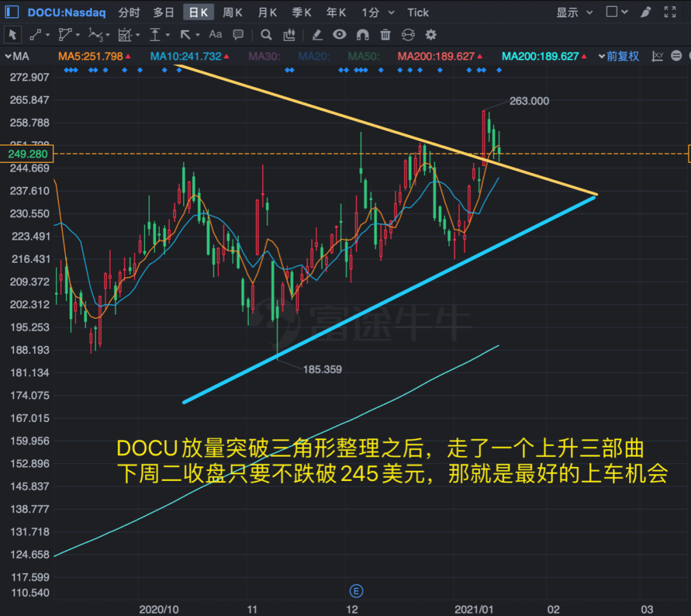The width and height of the screenshot is (691, 616).
Task: Toggle the dimmed MA20 indicator
Action: [314, 56]
